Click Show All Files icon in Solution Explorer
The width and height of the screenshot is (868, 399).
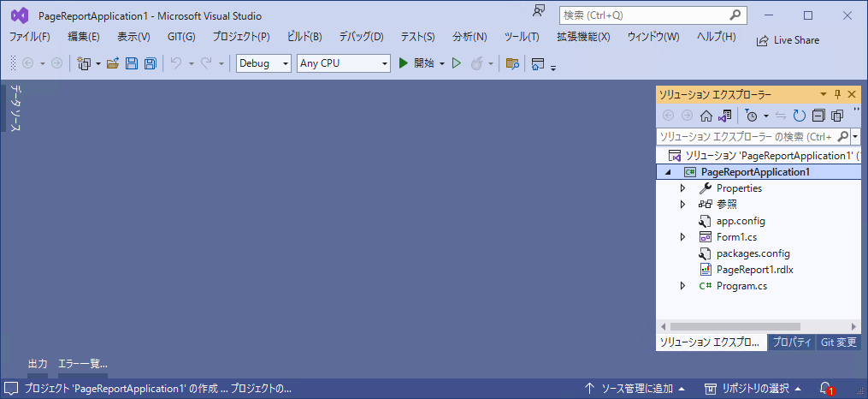(x=837, y=116)
